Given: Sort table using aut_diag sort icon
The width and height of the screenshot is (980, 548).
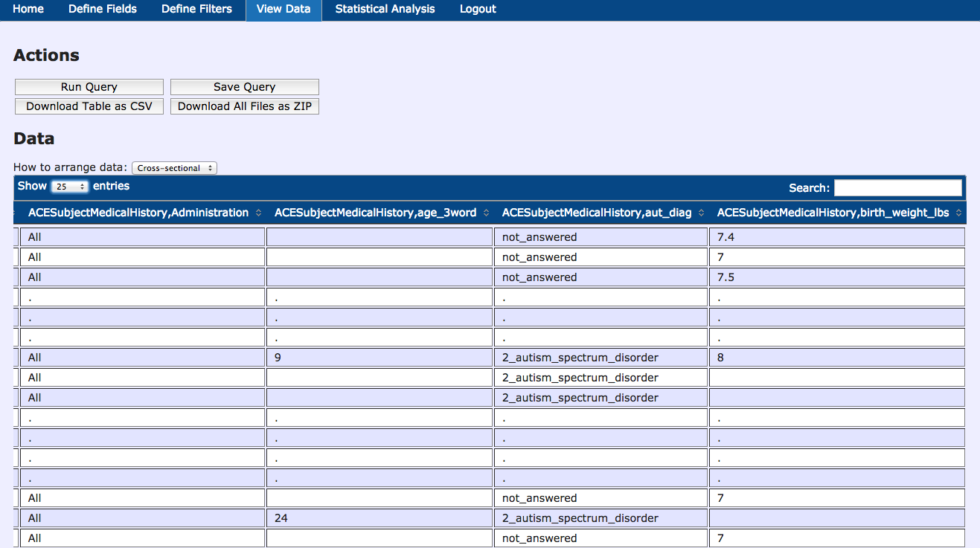Looking at the screenshot, I should pyautogui.click(x=701, y=213).
